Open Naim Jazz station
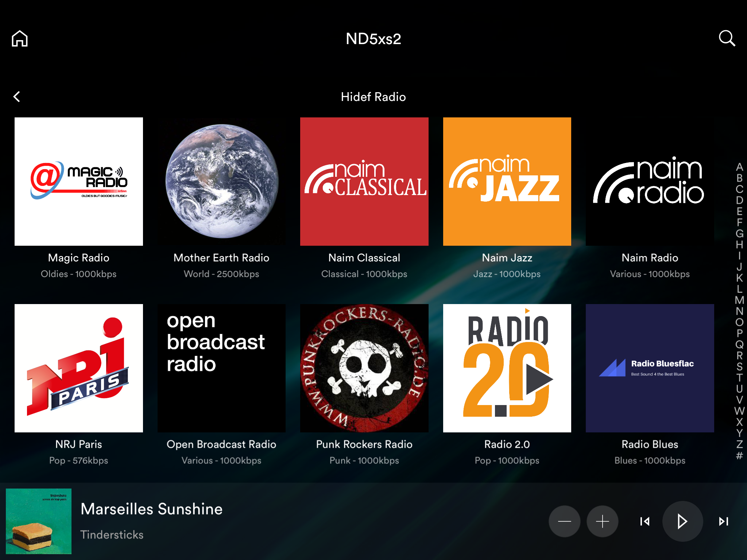This screenshot has height=560, width=747. pos(507,182)
